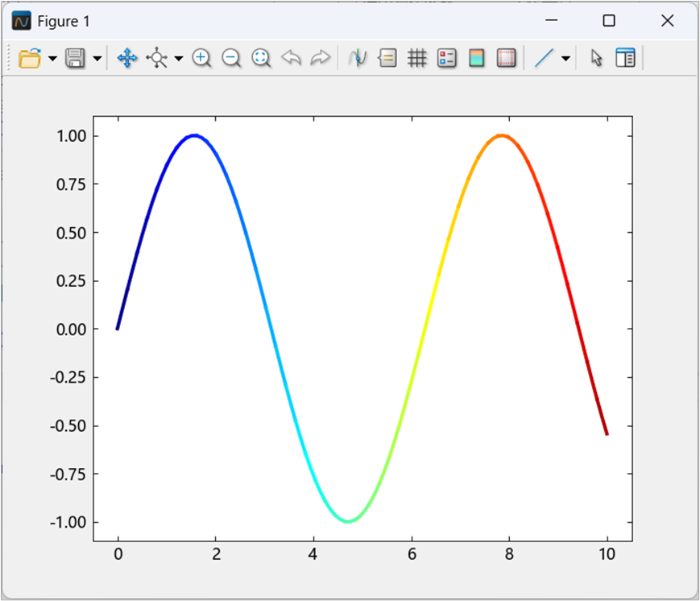Minimize the Figure 1 window
The width and height of the screenshot is (700, 601).
point(551,20)
